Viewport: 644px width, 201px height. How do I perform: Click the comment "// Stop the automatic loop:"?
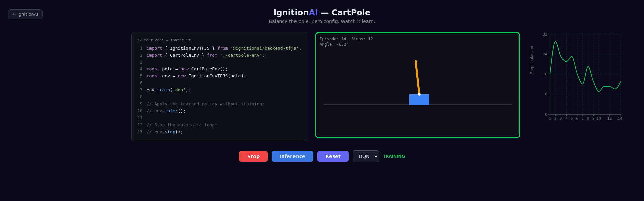pos(182,125)
